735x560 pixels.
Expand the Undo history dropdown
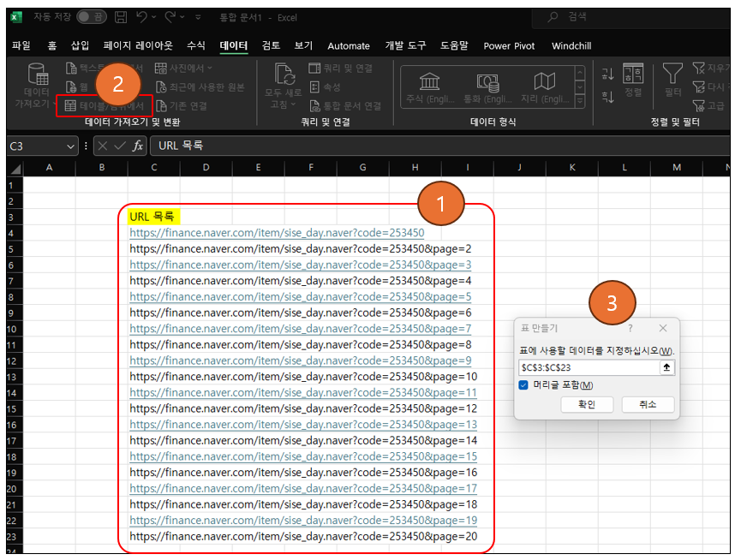pos(153,17)
